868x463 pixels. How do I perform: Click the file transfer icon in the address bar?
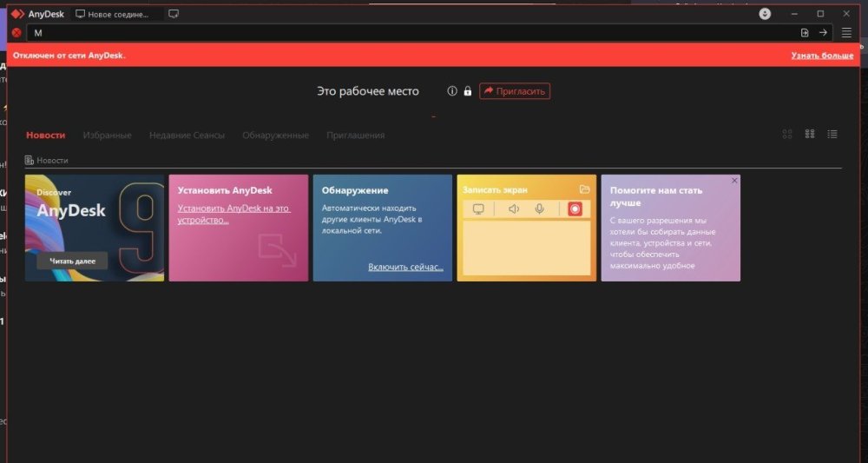805,33
